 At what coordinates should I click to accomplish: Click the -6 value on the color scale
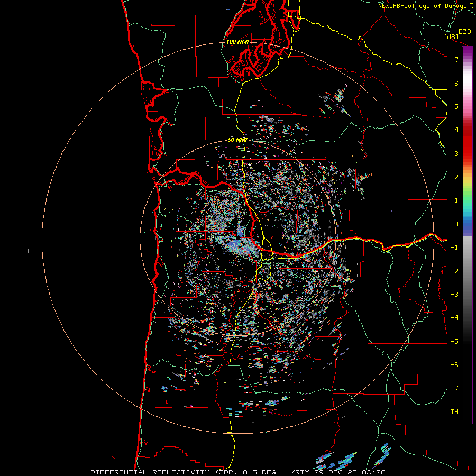click(x=454, y=365)
